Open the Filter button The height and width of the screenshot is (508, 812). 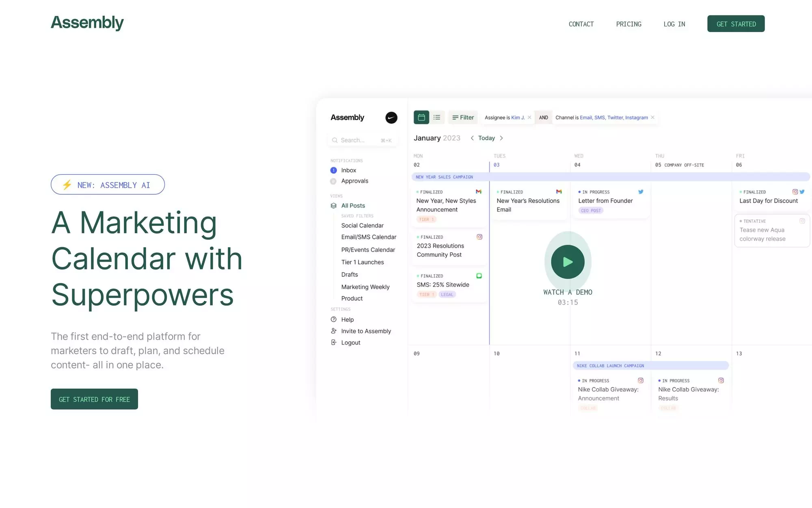[x=463, y=117]
